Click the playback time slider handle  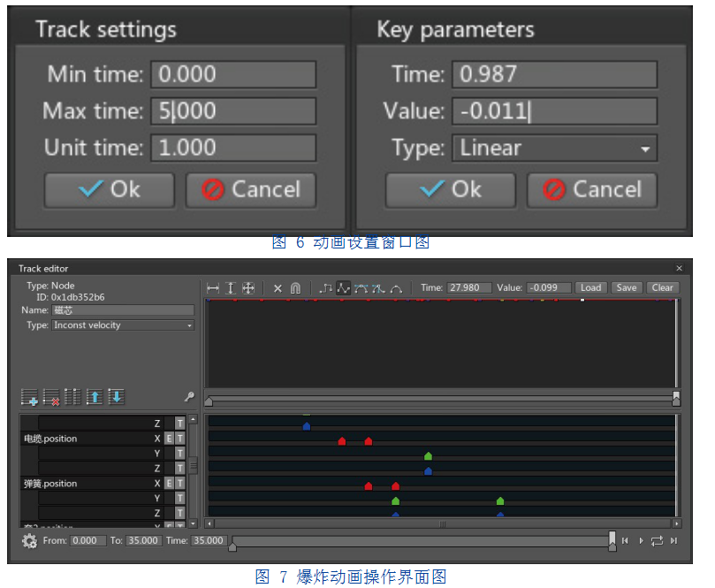tap(612, 540)
